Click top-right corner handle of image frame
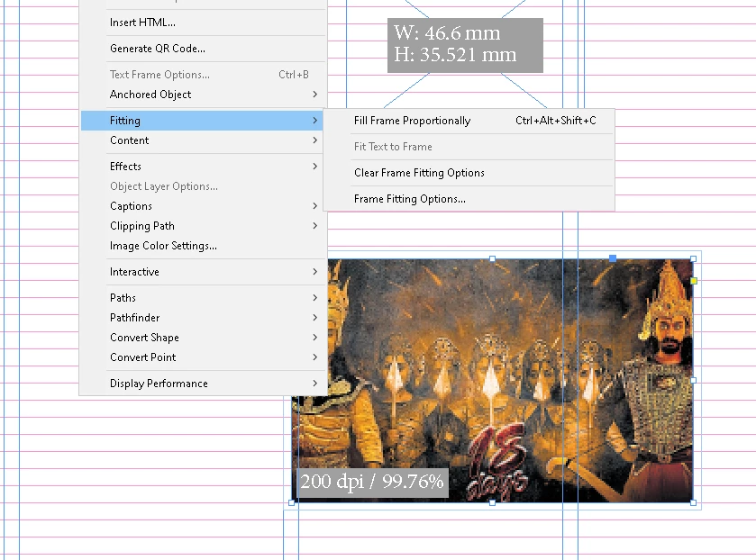 point(693,258)
